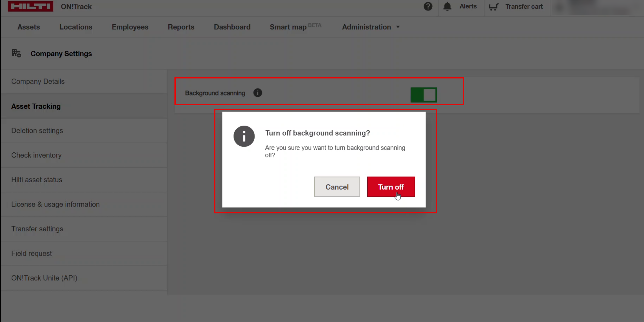This screenshot has height=322, width=644.
Task: Expand the Administration dropdown arrow
Action: 398,27
